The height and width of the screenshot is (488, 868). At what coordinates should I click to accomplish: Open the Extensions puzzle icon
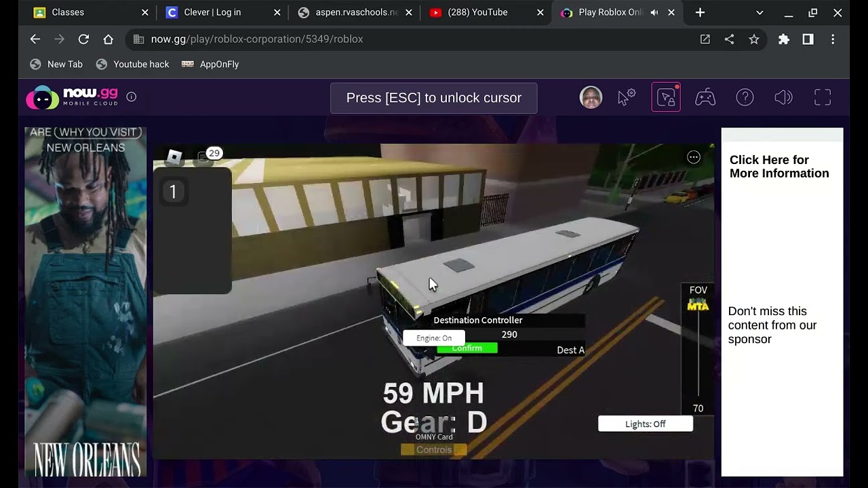(783, 39)
